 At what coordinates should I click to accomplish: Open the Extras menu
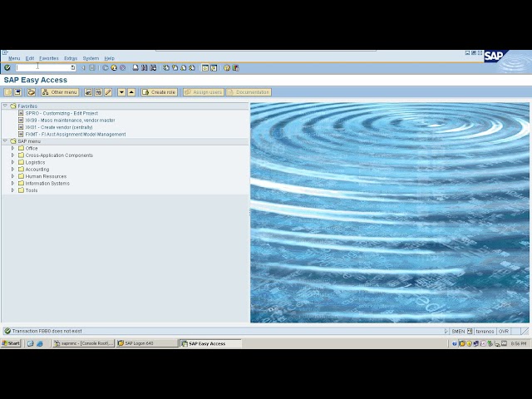coord(71,58)
